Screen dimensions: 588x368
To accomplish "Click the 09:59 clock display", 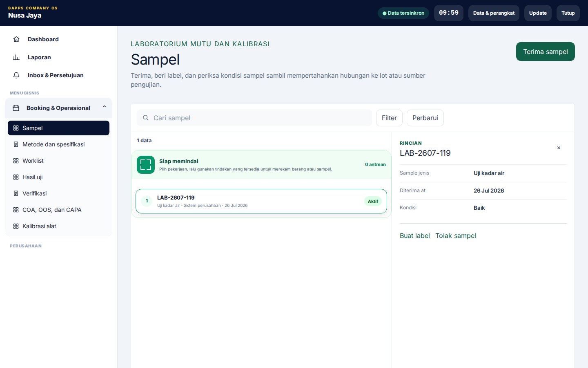I will [x=449, y=13].
